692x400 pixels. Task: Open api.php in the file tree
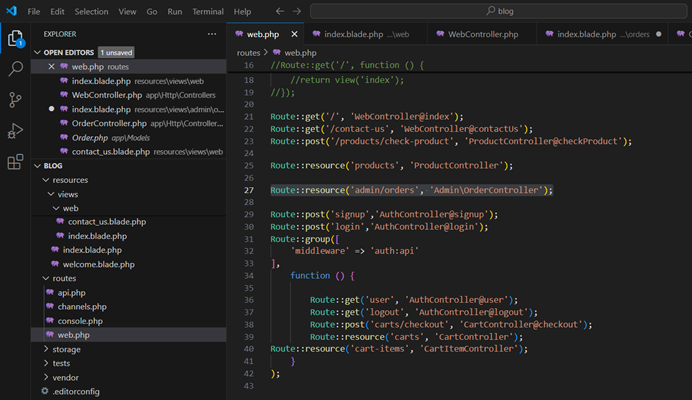[x=73, y=292]
